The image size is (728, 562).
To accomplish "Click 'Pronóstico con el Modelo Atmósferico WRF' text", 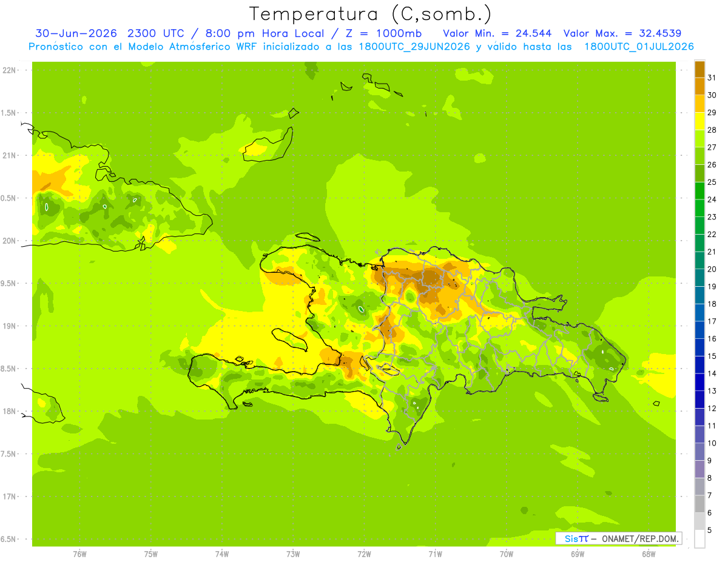I will 143,47.
